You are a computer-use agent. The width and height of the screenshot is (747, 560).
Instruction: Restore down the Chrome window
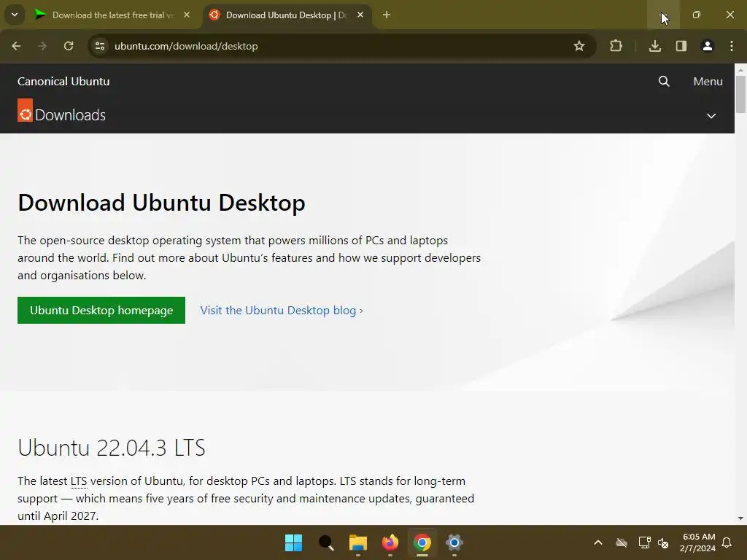[x=697, y=15]
